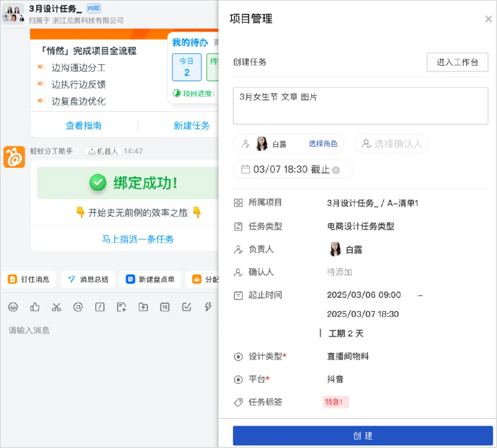Image resolution: width=497 pixels, height=448 pixels.
Task: Clear the 03/07 18:30 deadline
Action: (336, 170)
